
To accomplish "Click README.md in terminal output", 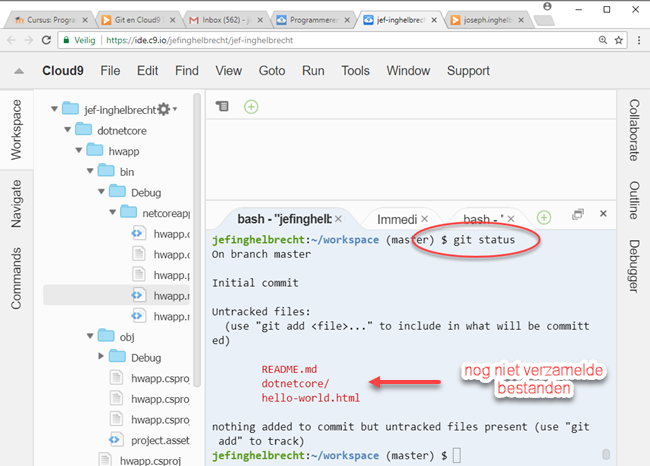I will click(289, 369).
